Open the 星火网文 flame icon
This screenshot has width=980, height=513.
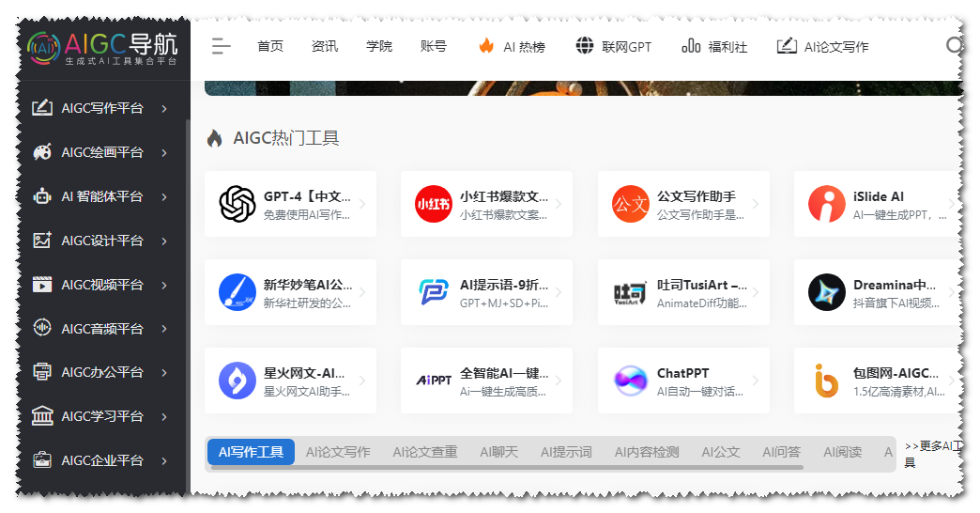click(237, 381)
